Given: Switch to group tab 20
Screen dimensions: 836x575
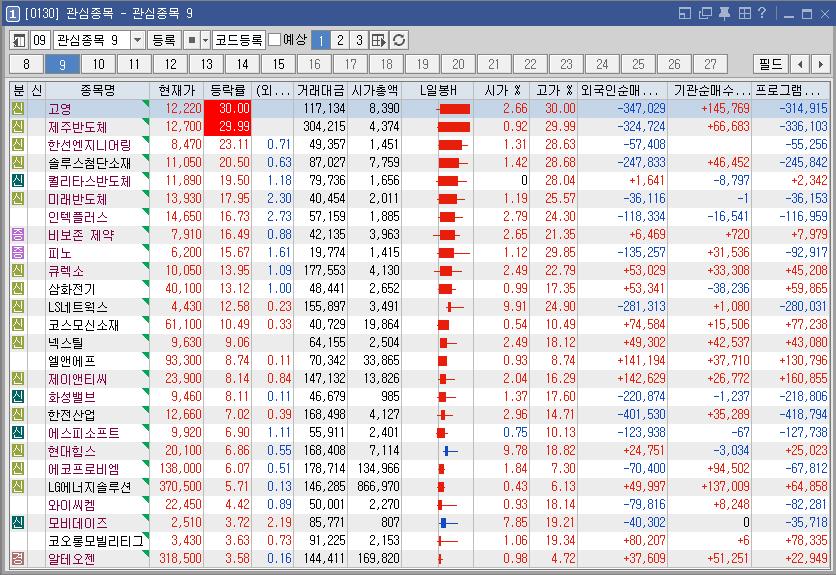Looking at the screenshot, I should (459, 64).
